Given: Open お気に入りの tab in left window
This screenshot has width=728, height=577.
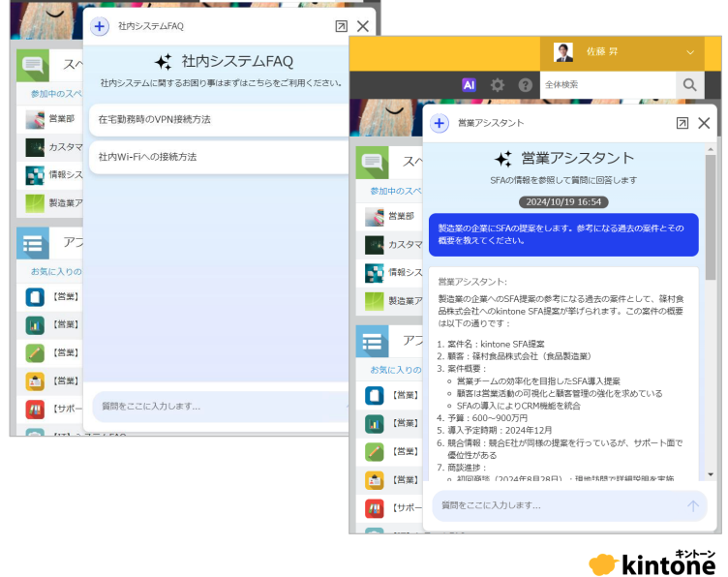Looking at the screenshot, I should (x=56, y=271).
